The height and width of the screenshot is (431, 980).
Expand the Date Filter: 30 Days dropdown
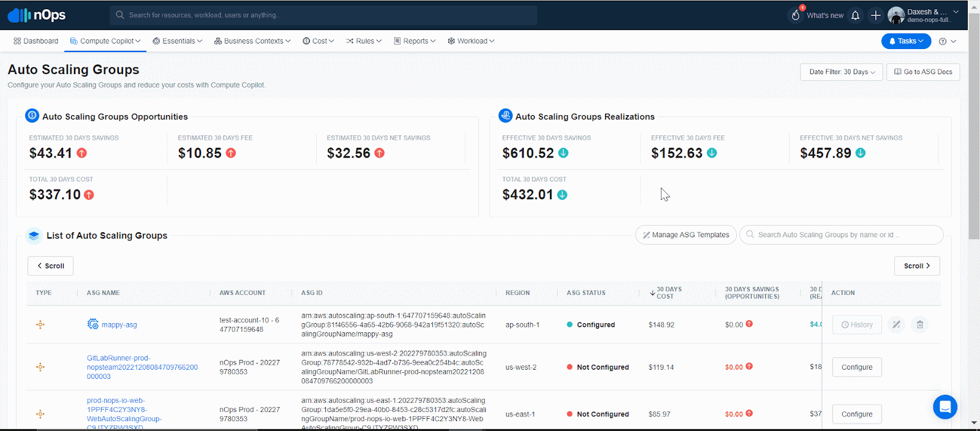(x=841, y=72)
